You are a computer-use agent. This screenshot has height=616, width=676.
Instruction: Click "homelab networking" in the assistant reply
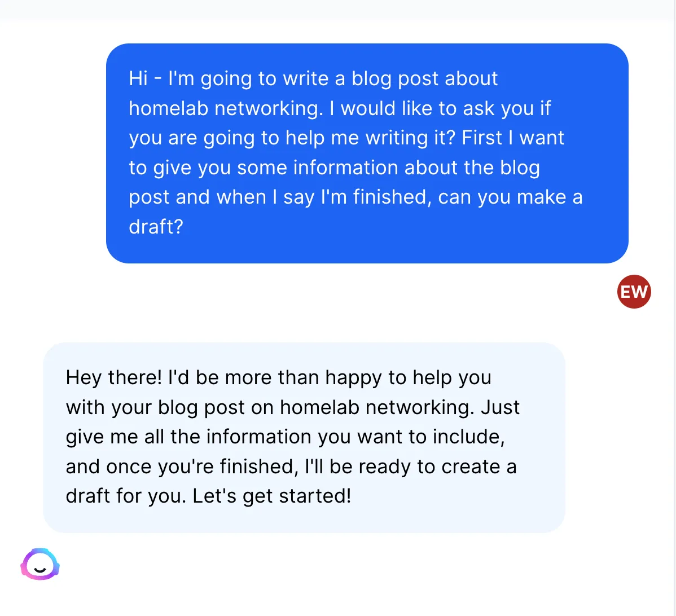point(376,407)
